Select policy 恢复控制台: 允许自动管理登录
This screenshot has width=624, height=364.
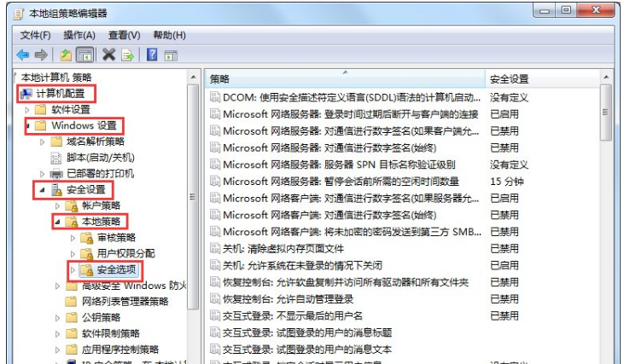(289, 299)
